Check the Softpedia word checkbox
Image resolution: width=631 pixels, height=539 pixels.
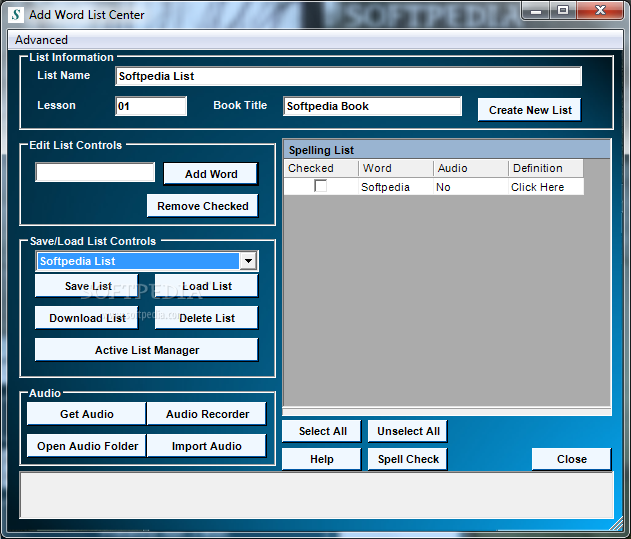click(x=321, y=186)
